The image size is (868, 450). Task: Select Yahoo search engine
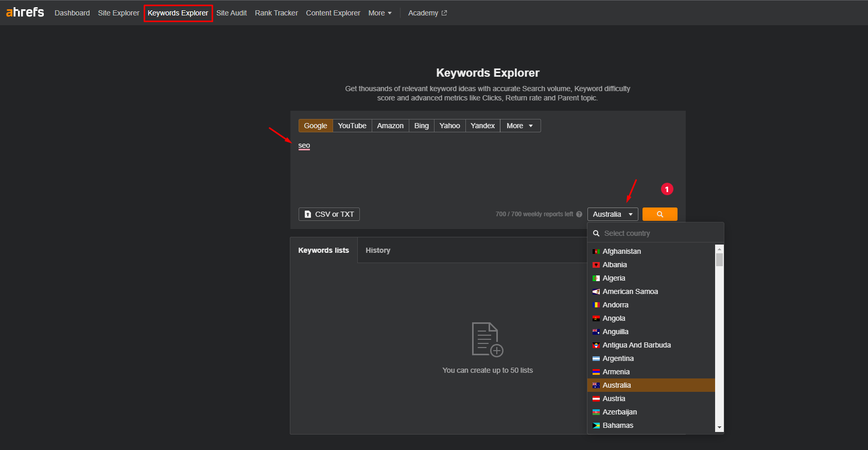coord(450,126)
